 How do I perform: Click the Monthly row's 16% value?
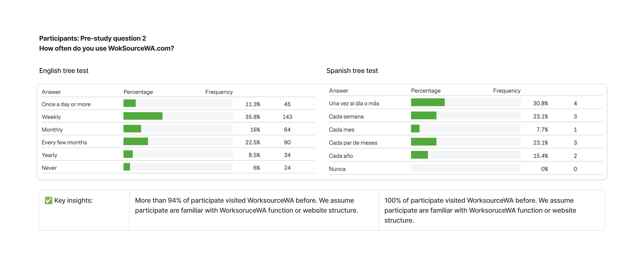[255, 130]
